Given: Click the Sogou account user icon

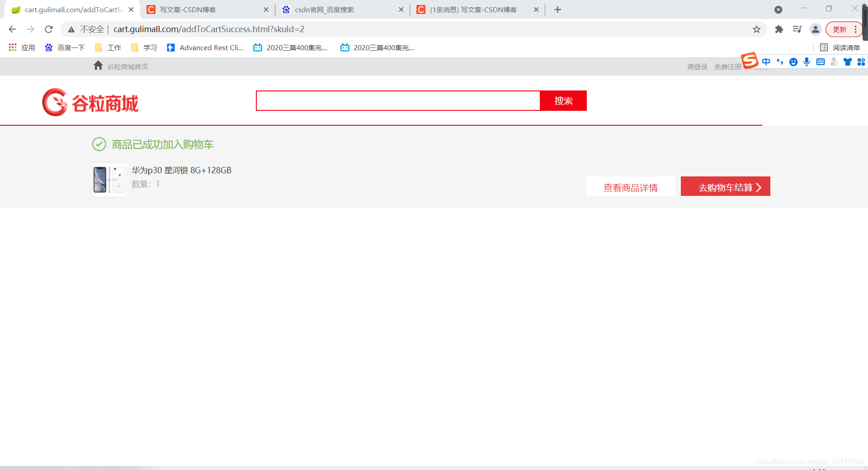Looking at the screenshot, I should click(x=834, y=62).
